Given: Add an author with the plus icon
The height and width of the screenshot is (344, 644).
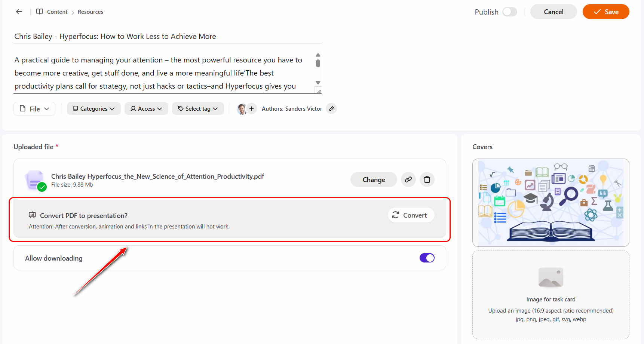Looking at the screenshot, I should pos(252,108).
